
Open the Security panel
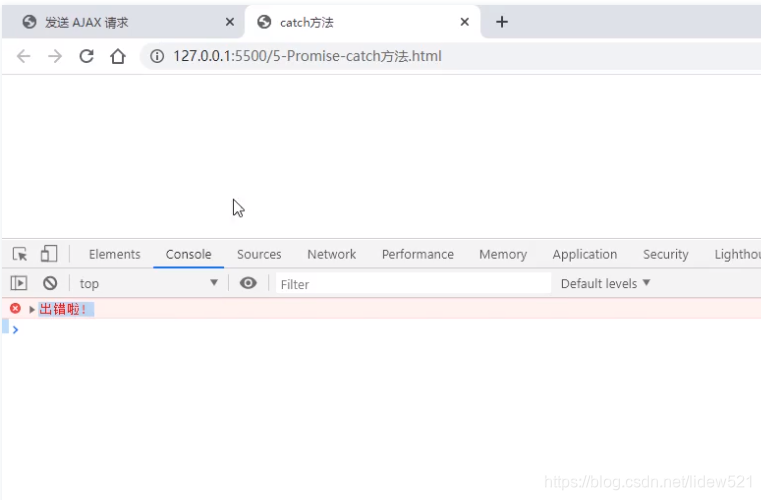click(665, 254)
